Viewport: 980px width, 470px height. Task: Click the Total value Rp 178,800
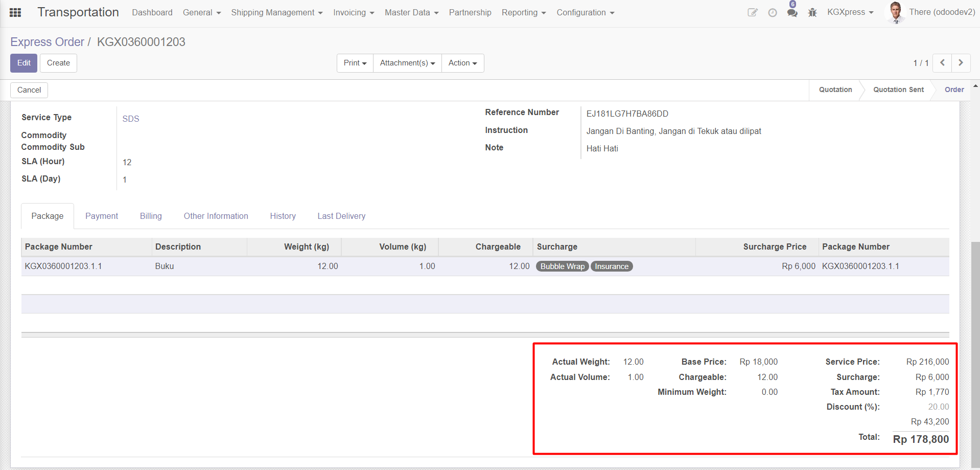[x=921, y=439]
